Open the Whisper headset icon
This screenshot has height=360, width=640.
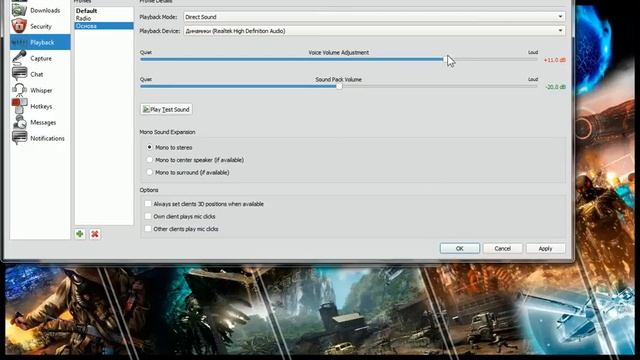19,90
